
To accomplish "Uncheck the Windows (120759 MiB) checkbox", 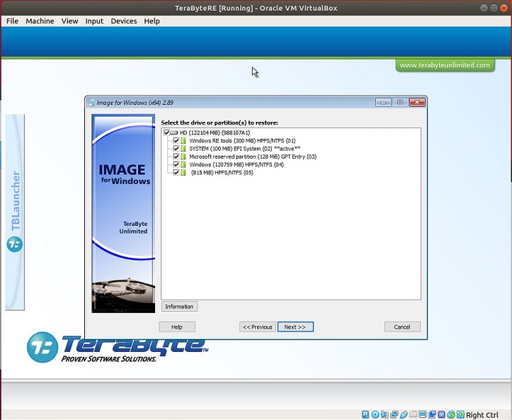I will coord(176,164).
